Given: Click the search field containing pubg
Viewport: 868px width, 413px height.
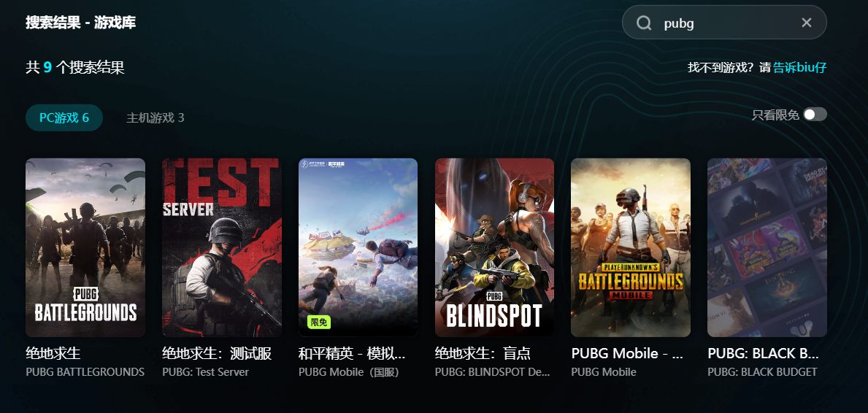Looking at the screenshot, I should click(x=724, y=23).
